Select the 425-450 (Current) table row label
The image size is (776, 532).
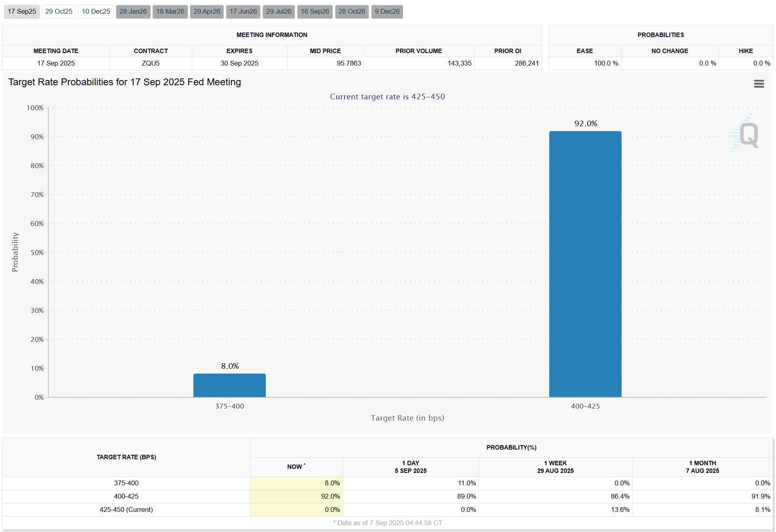tap(126, 509)
